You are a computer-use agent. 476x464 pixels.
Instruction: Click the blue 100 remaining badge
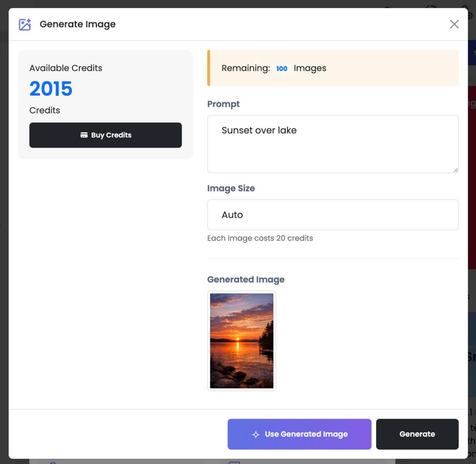[282, 68]
